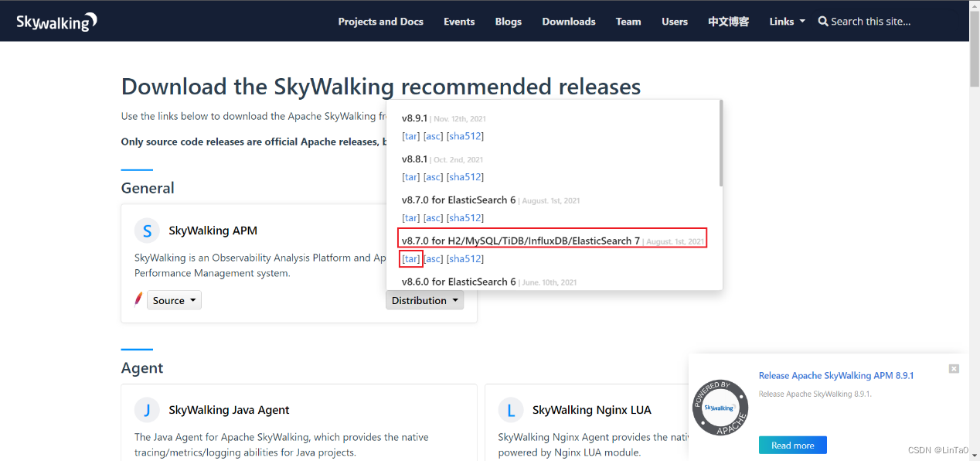Click the Apache feather icon beside Source
980x461 pixels.
139,299
